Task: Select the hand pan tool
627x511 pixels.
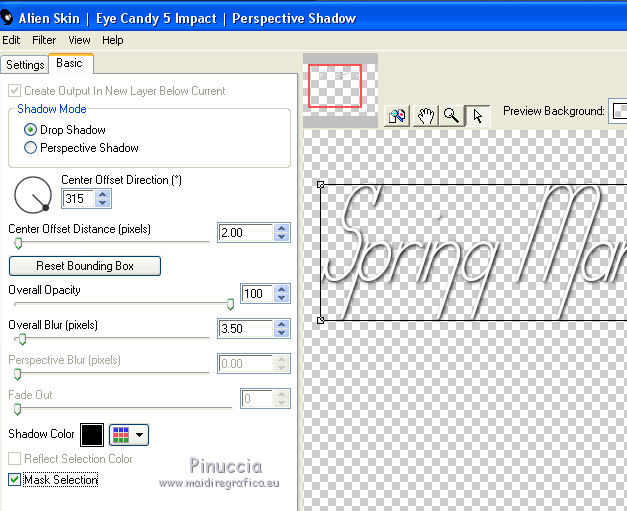Action: (x=425, y=116)
